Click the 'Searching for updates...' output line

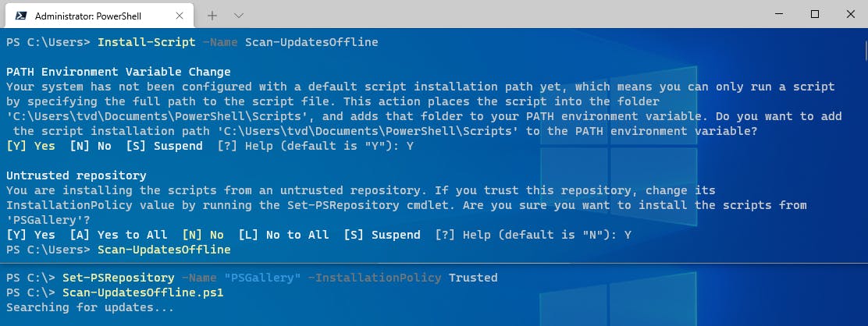pyautogui.click(x=90, y=307)
